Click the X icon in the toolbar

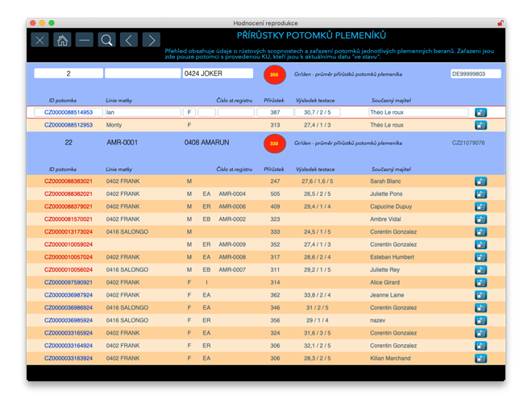pyautogui.click(x=39, y=40)
